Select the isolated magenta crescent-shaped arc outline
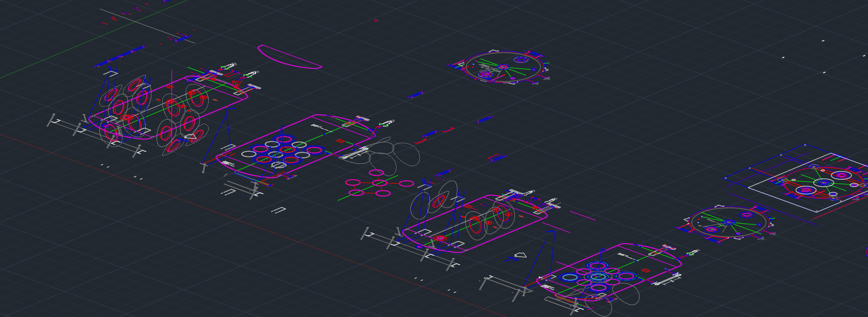 [x=289, y=57]
